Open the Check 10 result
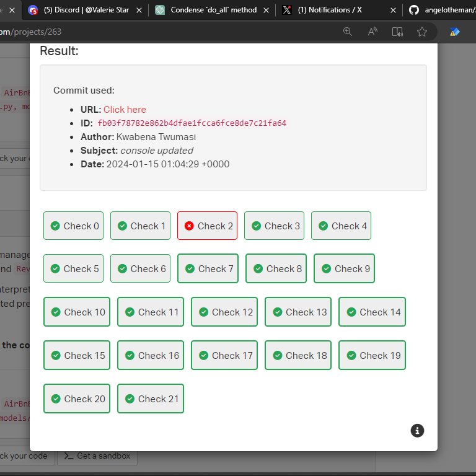 click(77, 312)
